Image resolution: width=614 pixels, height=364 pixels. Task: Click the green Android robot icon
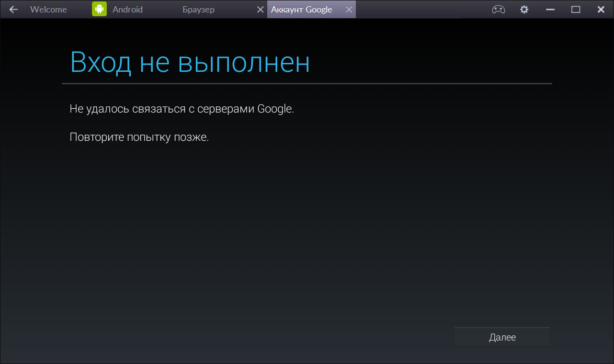99,9
